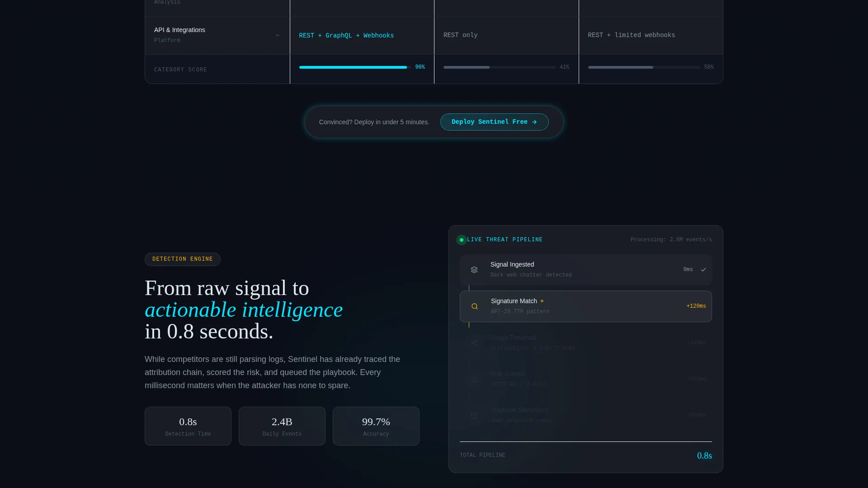Click the DETECTION ENGINE badge
Screen dimensions: 868x488
(x=183, y=259)
